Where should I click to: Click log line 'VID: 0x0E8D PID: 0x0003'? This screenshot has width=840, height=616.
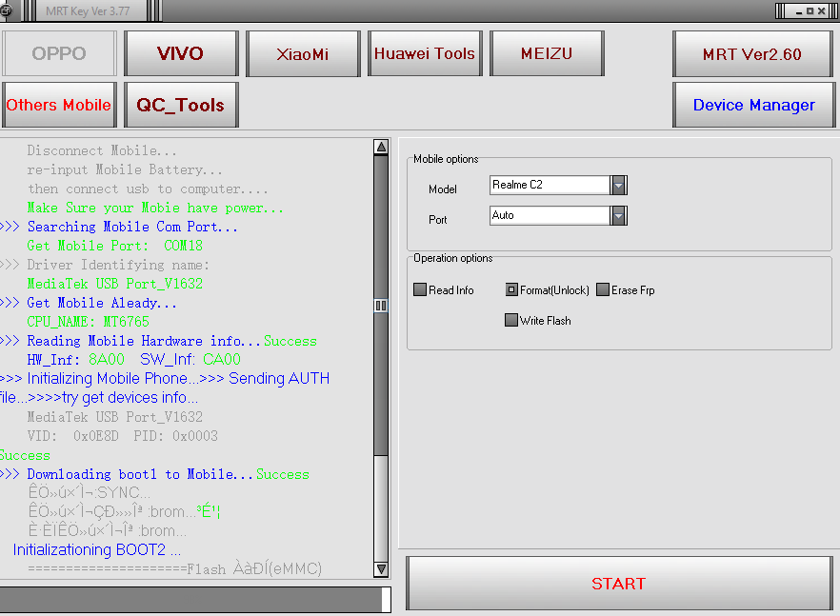[x=122, y=436]
